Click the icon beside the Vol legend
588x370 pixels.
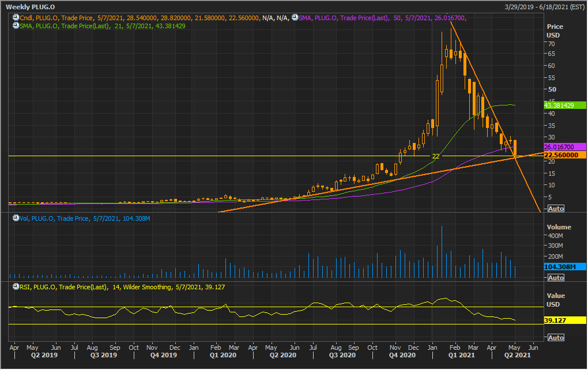click(x=16, y=218)
